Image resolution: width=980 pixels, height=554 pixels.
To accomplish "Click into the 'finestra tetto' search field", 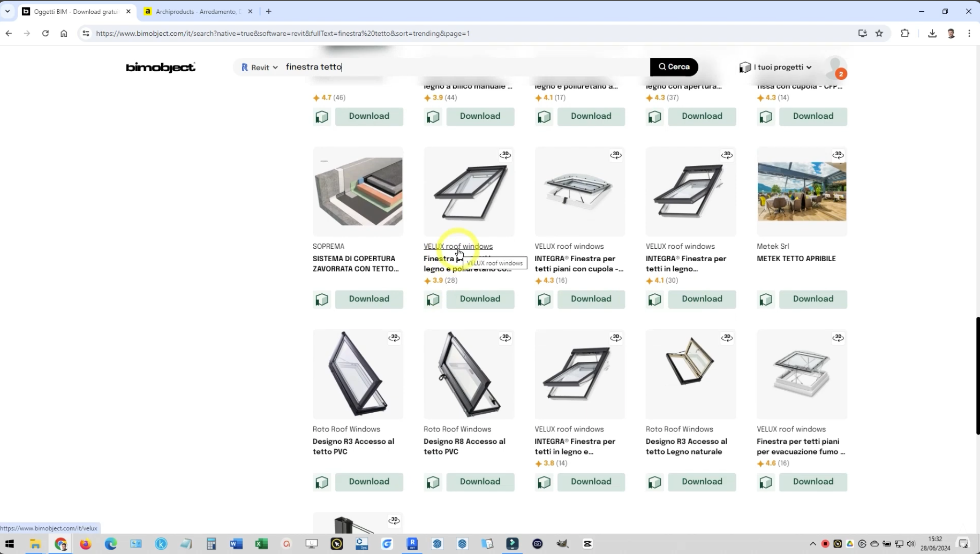I will [x=461, y=67].
